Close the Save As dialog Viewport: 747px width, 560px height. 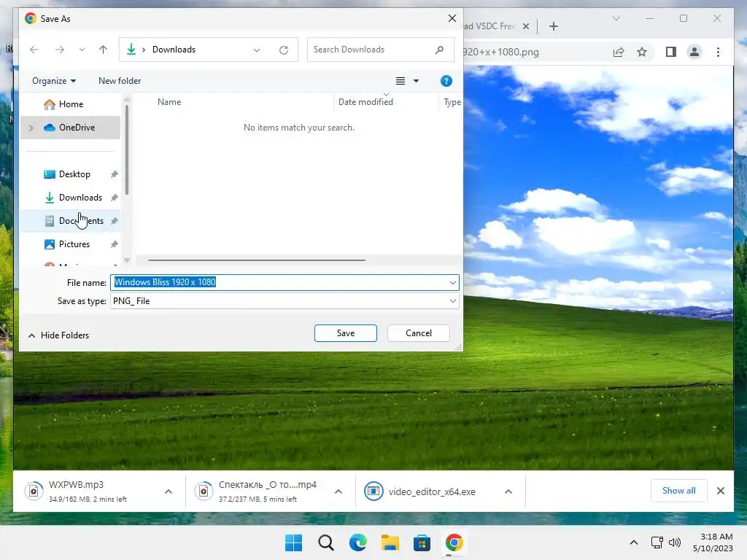(x=452, y=18)
